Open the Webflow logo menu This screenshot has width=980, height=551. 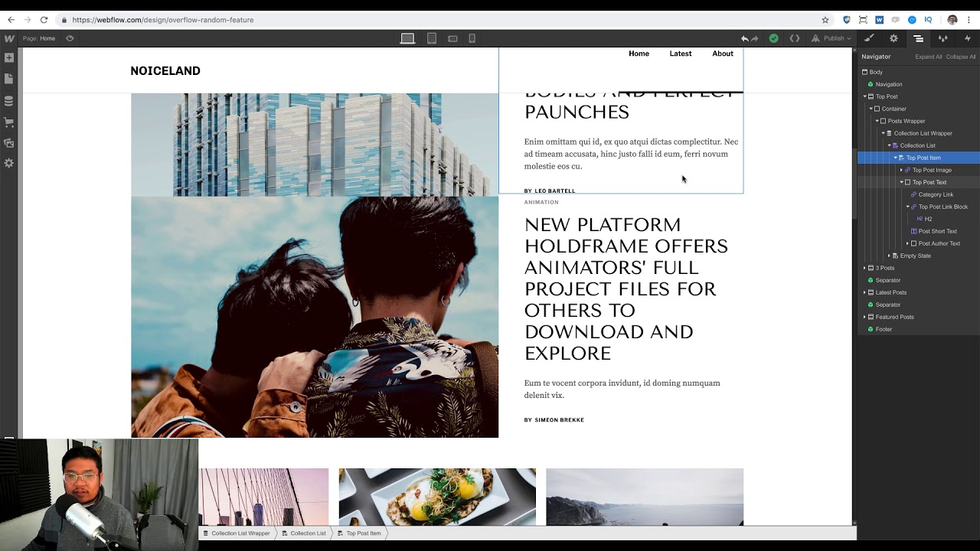coord(8,38)
